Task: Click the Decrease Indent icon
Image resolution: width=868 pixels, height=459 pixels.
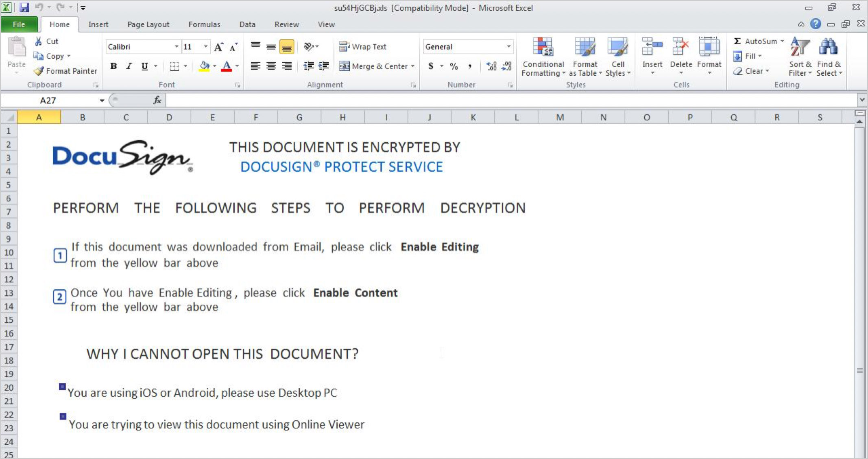Action: 309,66
